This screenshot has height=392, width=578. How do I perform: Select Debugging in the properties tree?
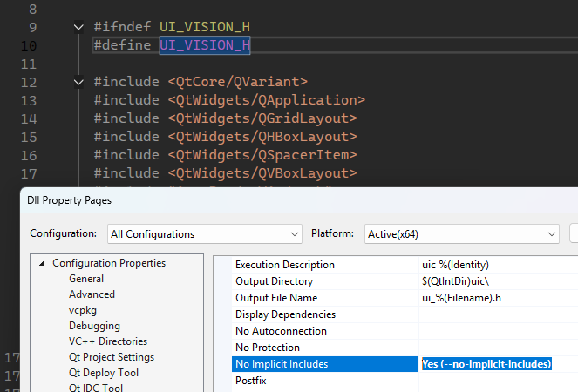[x=95, y=326]
